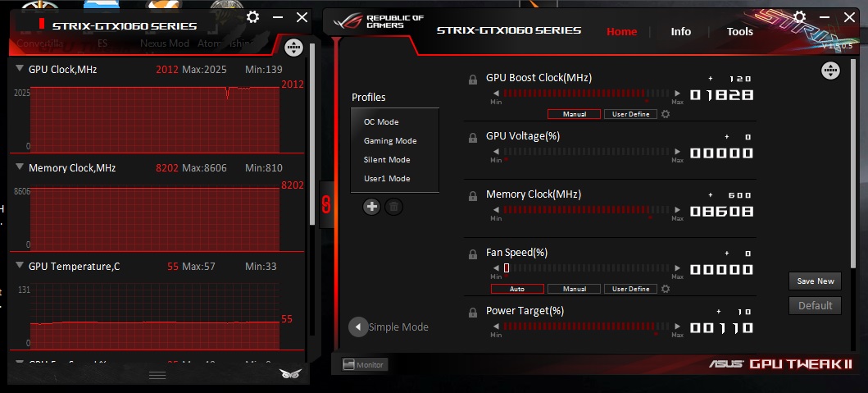Toggle lock icon for GPU Voltage
Screen dimensions: 868x393
tap(473, 138)
